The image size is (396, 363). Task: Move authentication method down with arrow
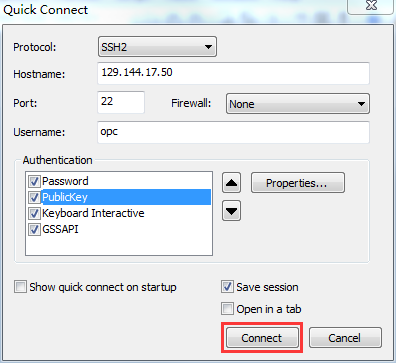pos(231,211)
